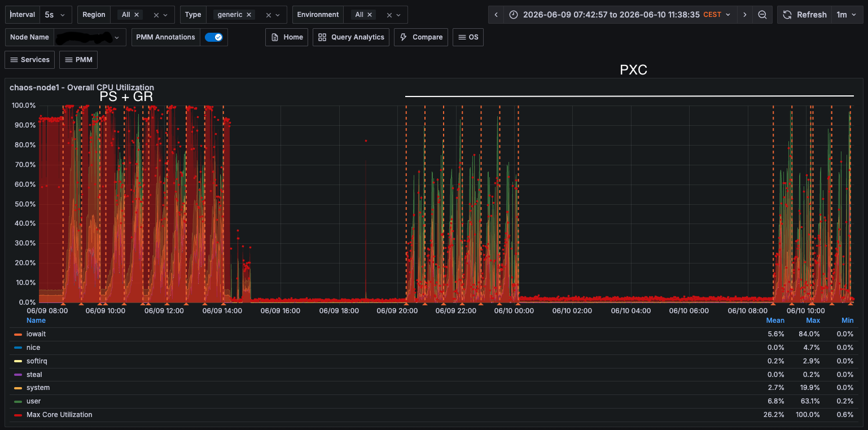Click the nice blue color swatch

point(18,348)
